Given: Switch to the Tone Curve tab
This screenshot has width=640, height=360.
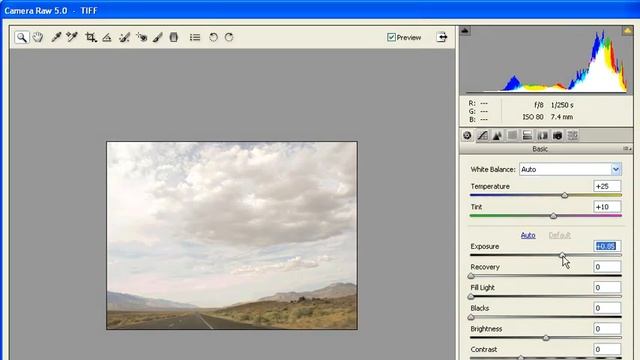Looking at the screenshot, I should 482,136.
